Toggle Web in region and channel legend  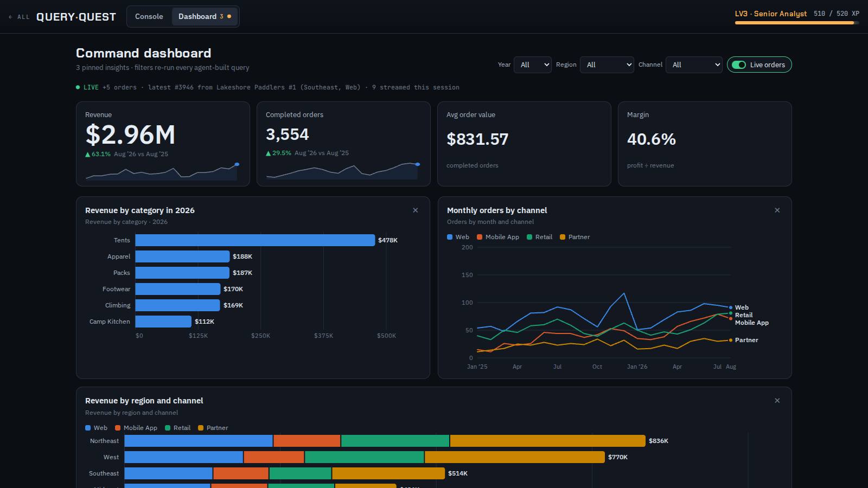(96, 428)
